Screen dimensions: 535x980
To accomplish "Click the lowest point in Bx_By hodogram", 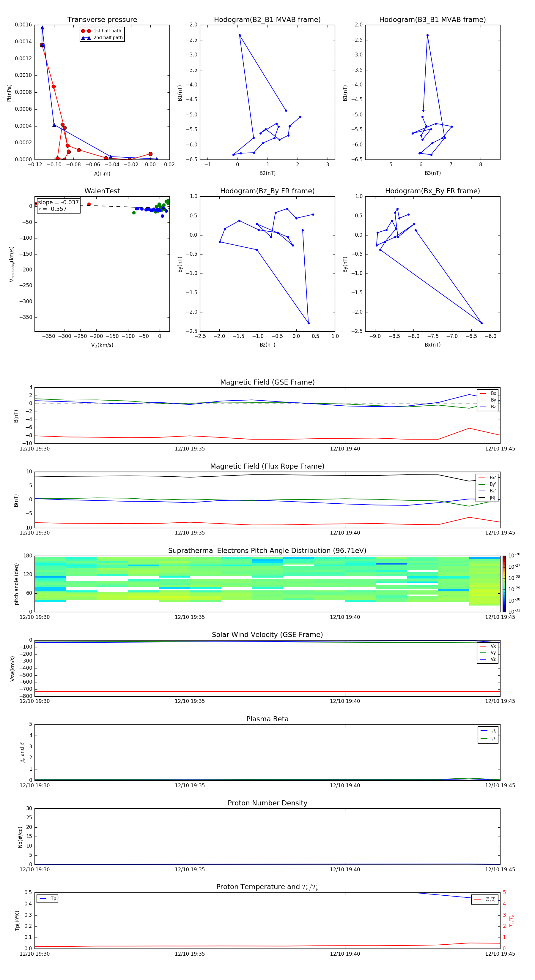I will coord(482,323).
